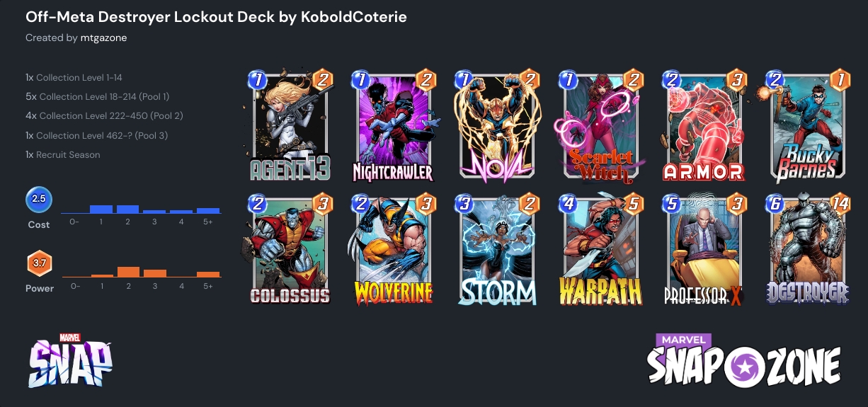The image size is (868, 407).
Task: Click the orange 3.7 average power icon
Action: click(x=39, y=263)
